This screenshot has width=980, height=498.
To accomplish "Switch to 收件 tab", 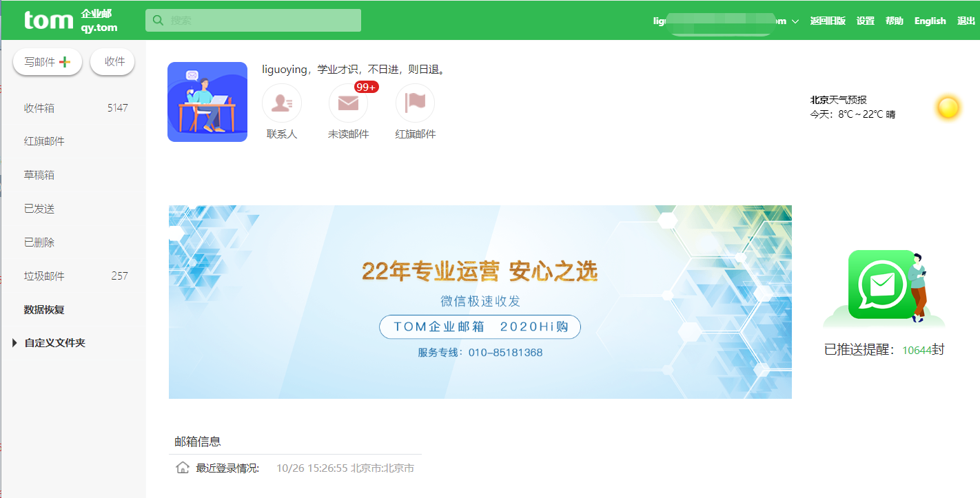I will click(112, 61).
